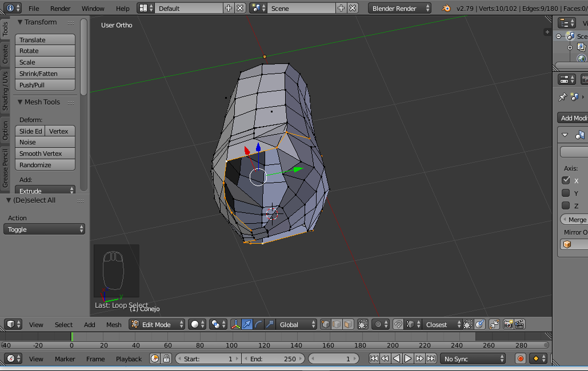Click the Start frame field

(x=208, y=358)
